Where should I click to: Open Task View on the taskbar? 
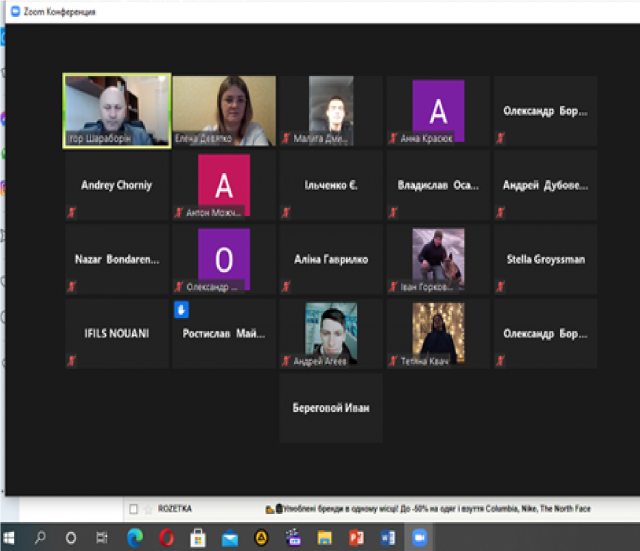(102, 538)
